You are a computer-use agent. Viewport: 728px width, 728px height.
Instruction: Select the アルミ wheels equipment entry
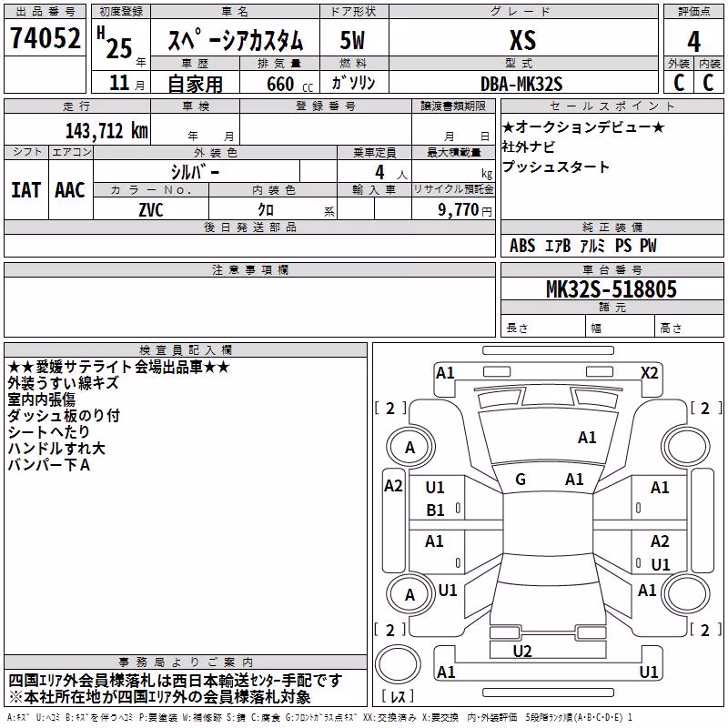tap(592, 246)
